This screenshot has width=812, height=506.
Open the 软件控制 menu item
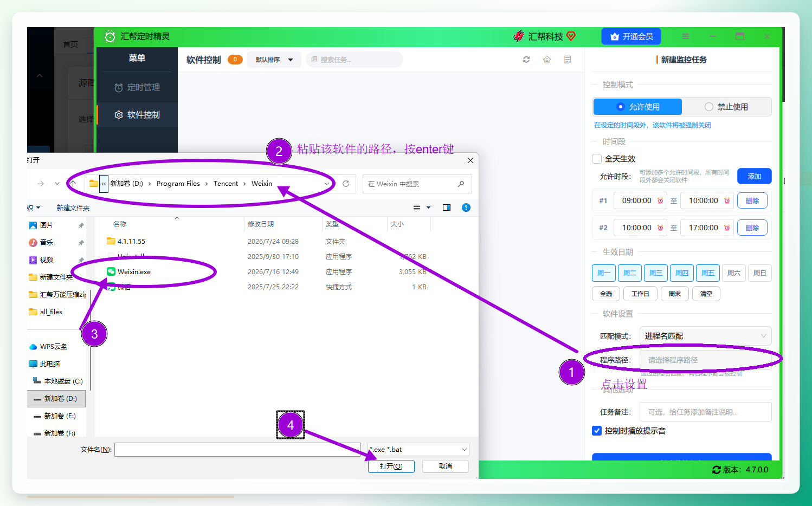pyautogui.click(x=137, y=115)
